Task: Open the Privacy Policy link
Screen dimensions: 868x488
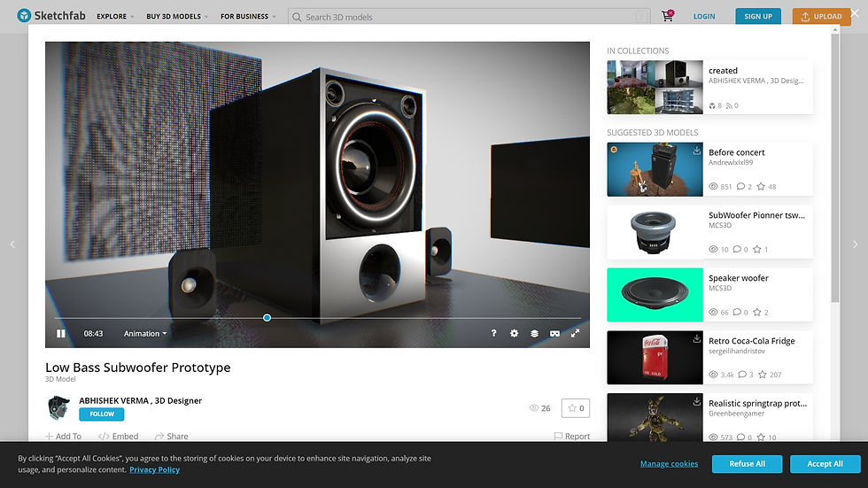Action: 154,469
